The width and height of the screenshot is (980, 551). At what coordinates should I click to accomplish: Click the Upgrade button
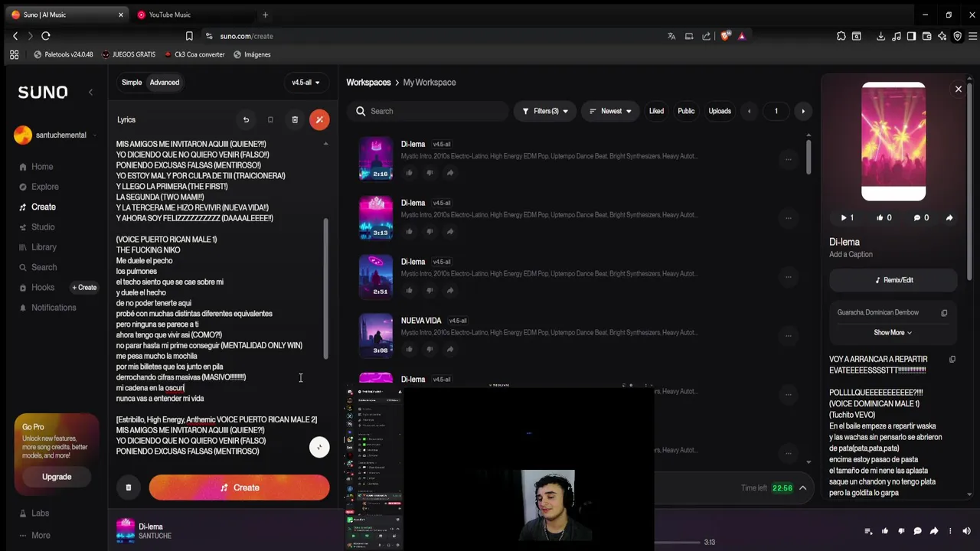pyautogui.click(x=57, y=477)
